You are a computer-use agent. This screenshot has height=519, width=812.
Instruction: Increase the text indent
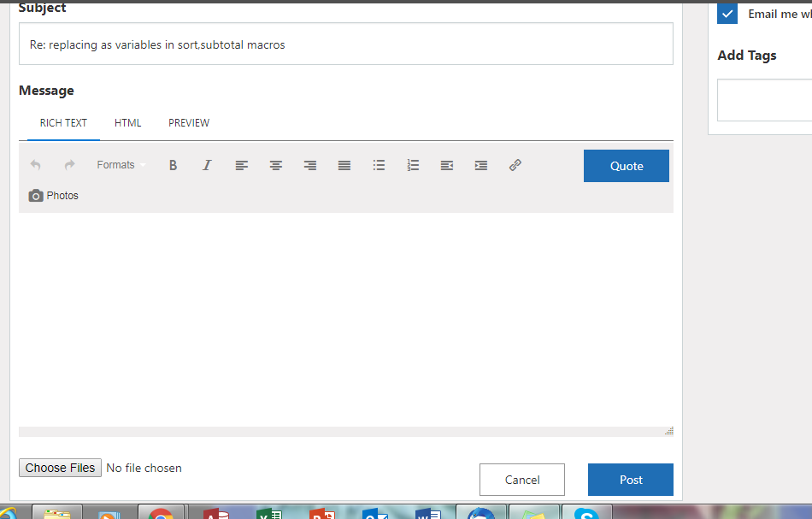(480, 165)
